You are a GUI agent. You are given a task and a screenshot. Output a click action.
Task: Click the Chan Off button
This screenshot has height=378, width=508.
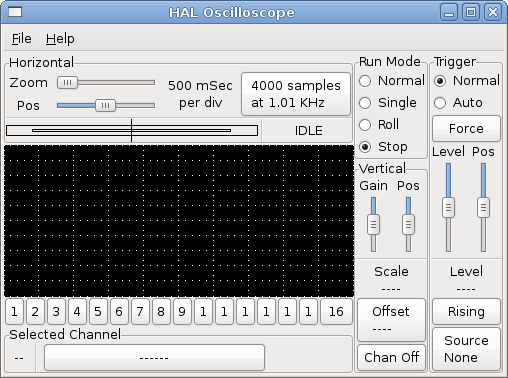391,357
